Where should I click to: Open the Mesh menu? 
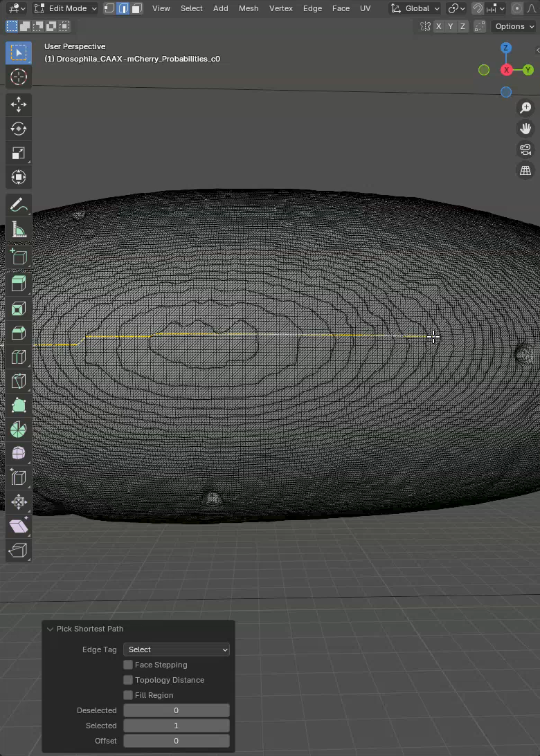[249, 8]
